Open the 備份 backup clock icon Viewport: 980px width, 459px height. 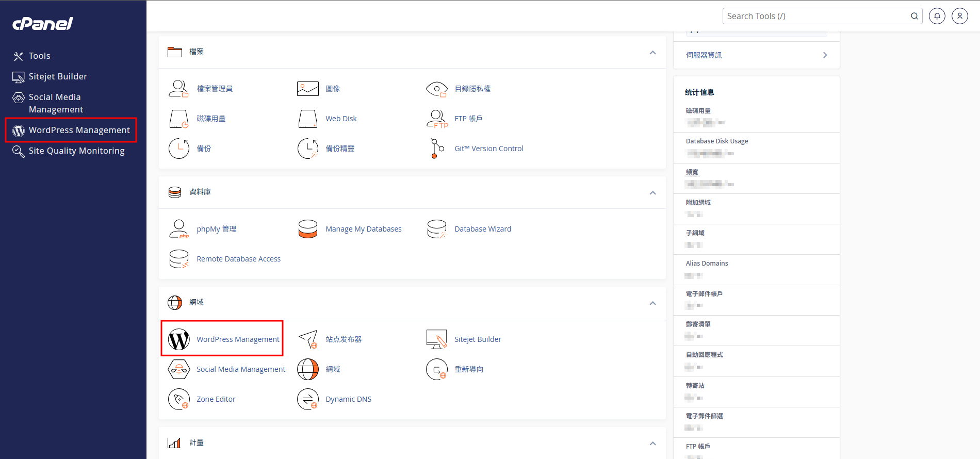pos(178,149)
